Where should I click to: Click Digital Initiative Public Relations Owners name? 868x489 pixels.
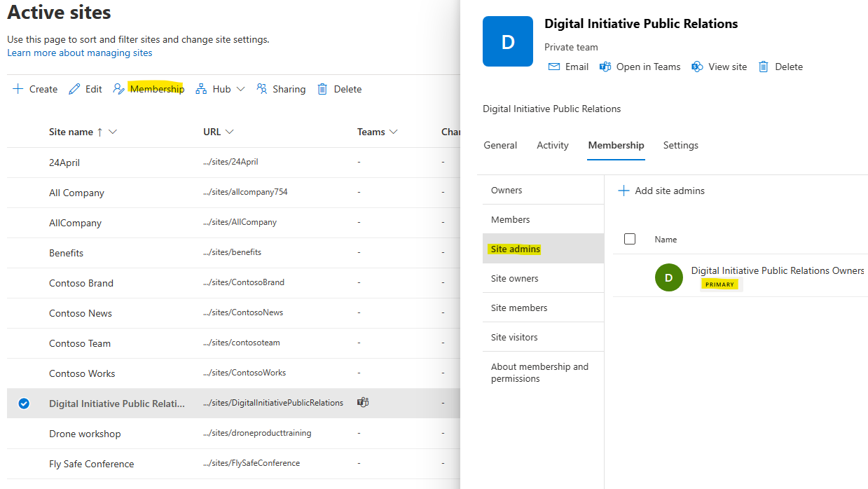click(x=778, y=270)
